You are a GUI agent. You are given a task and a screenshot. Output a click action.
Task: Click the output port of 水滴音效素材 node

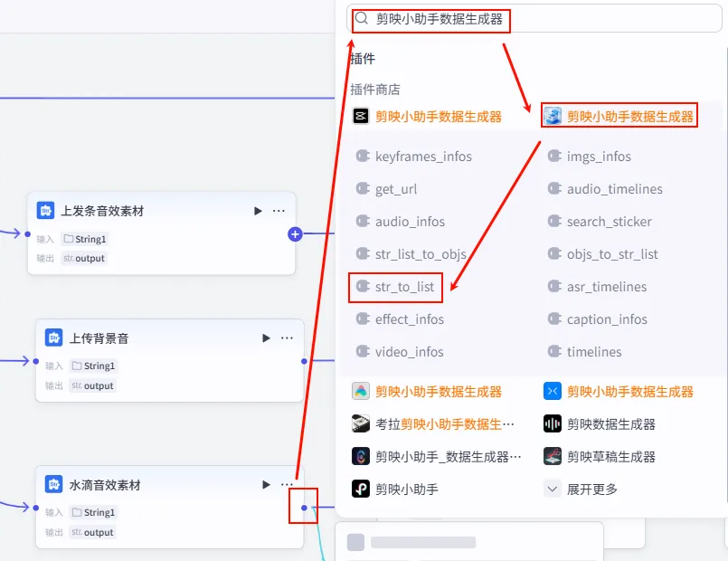tap(304, 508)
